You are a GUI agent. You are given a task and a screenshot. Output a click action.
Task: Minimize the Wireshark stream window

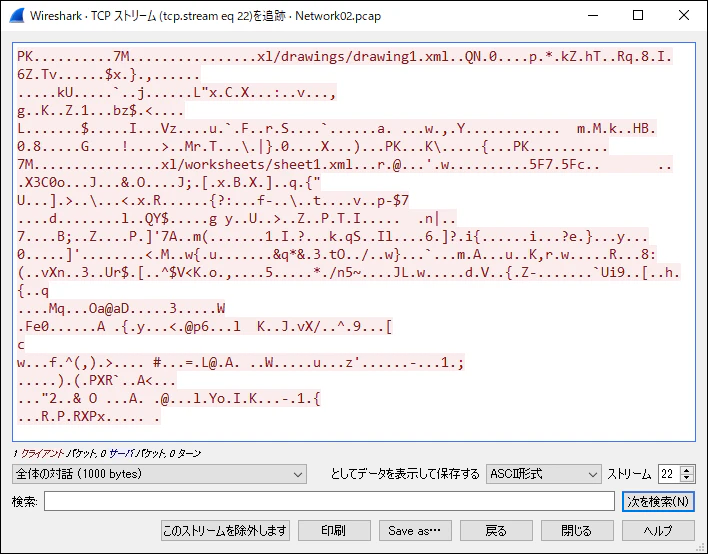[x=593, y=15]
